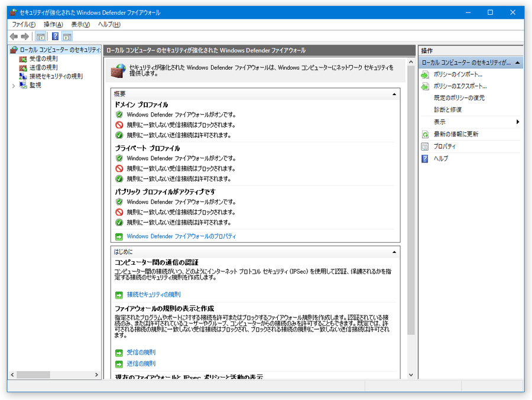532x400 pixels.
Task: Click ポリシーのインポート action
Action: pos(458,74)
